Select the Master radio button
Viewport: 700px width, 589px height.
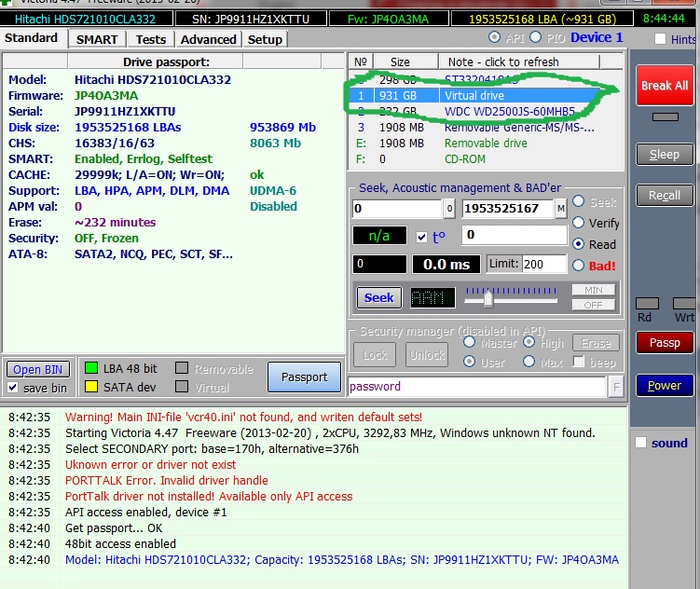[x=469, y=342]
